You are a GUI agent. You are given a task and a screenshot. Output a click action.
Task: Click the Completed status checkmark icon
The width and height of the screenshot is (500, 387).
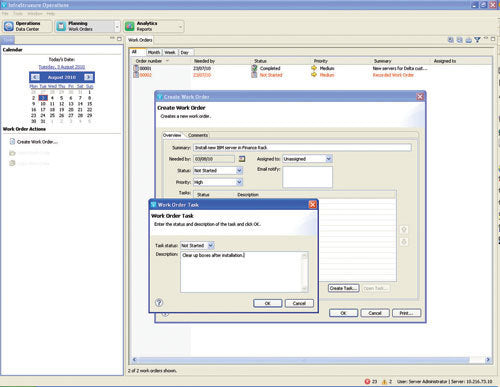254,68
